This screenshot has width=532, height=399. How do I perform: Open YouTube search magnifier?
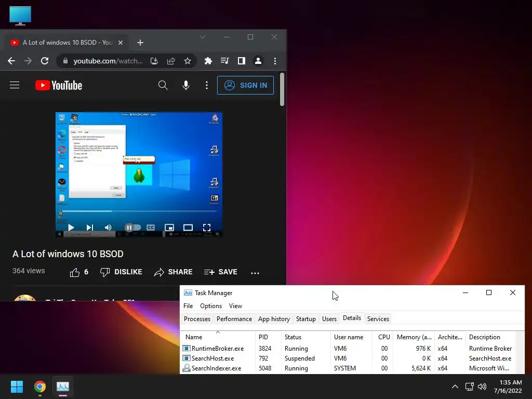click(163, 86)
